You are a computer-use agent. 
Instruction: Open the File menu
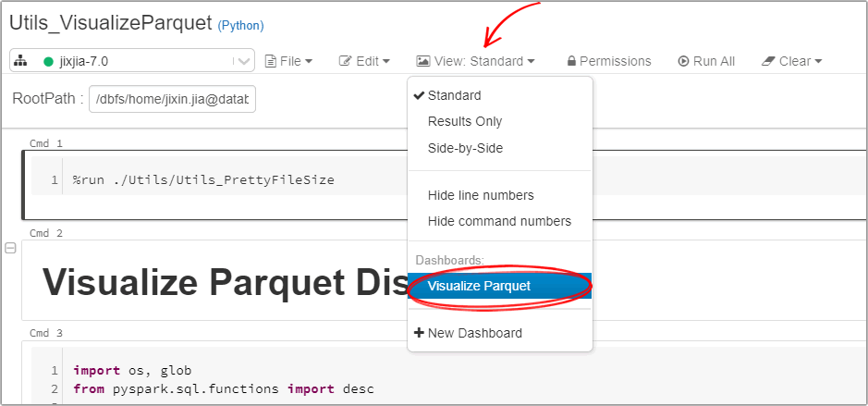288,61
